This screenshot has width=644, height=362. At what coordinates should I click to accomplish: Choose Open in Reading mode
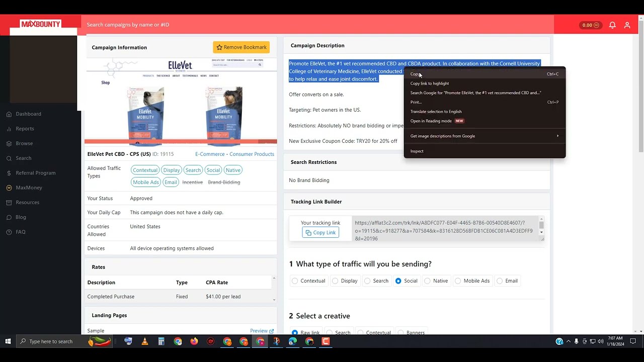[x=485, y=121]
